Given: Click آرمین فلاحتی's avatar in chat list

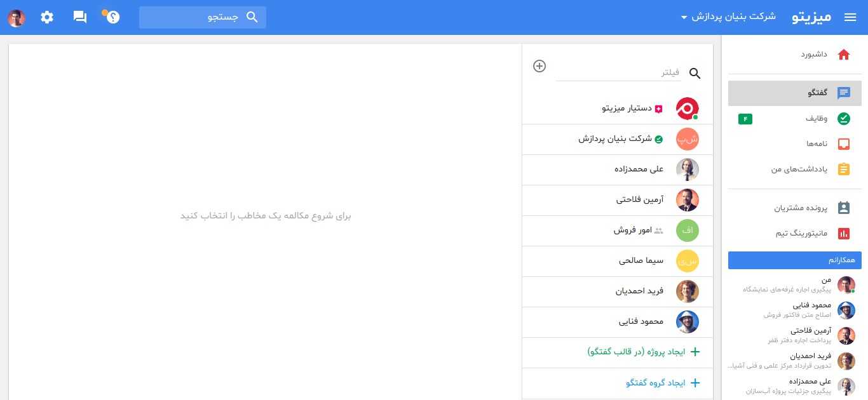Looking at the screenshot, I should click(x=688, y=200).
